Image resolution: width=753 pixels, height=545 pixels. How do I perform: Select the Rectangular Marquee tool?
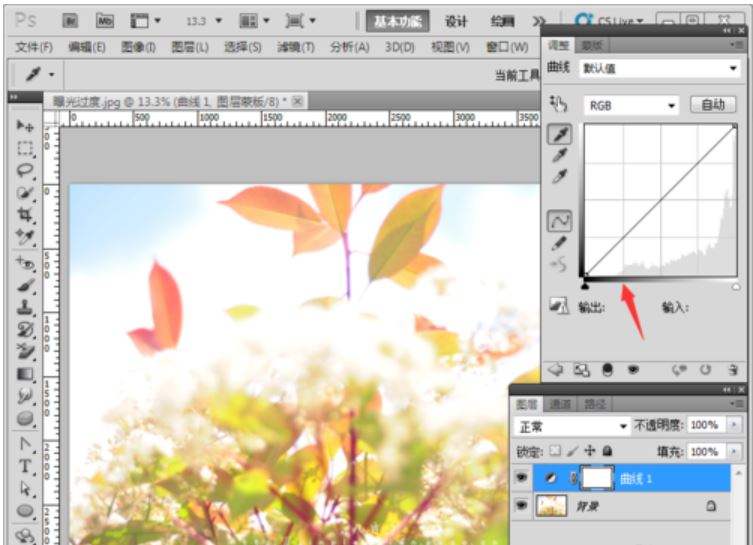tap(25, 148)
